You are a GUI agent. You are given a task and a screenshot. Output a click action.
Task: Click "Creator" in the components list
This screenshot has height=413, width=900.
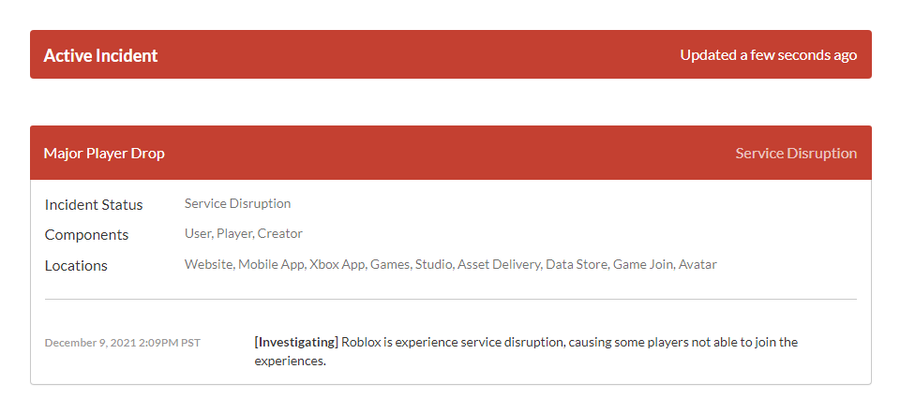click(x=280, y=234)
